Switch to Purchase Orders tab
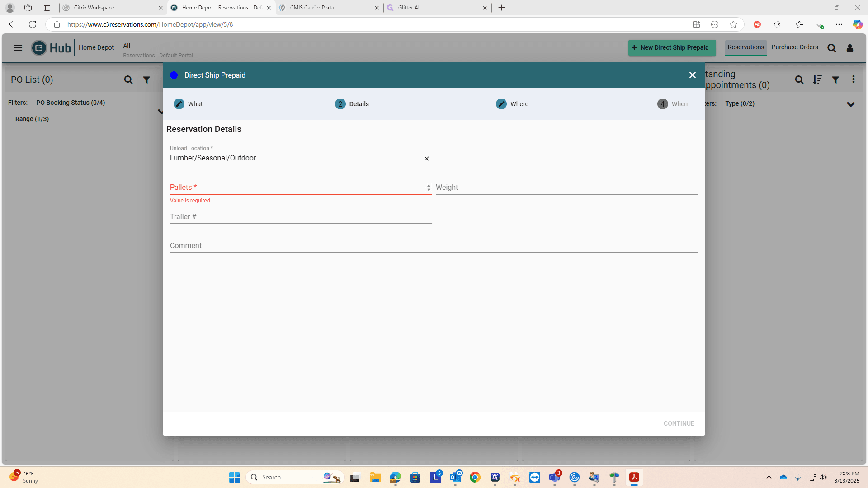This screenshot has width=868, height=488. 795,47
